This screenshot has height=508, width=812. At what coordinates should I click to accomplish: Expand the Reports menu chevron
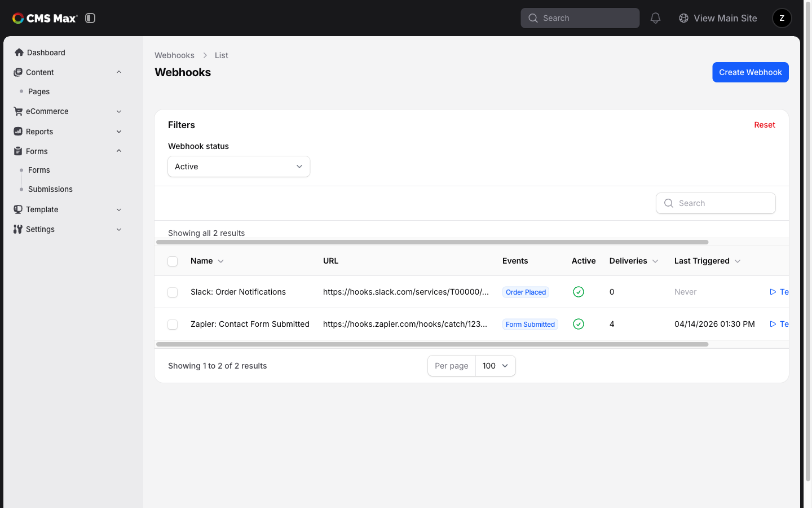pyautogui.click(x=119, y=132)
